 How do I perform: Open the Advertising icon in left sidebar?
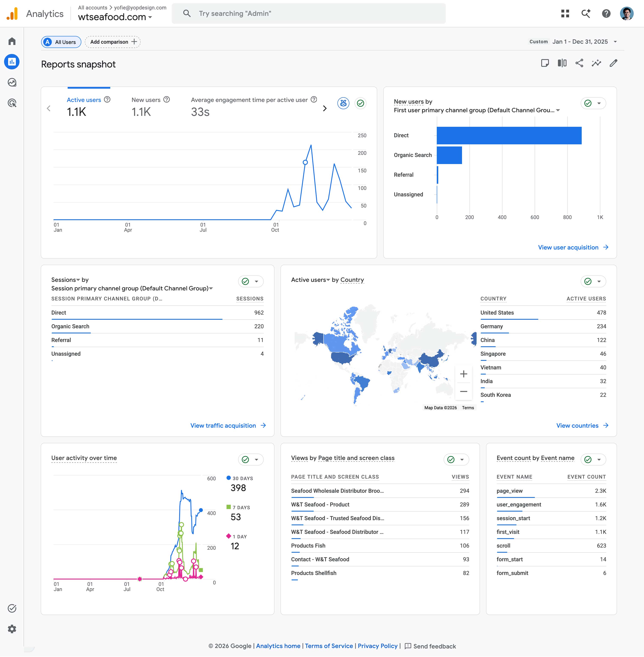pos(12,103)
